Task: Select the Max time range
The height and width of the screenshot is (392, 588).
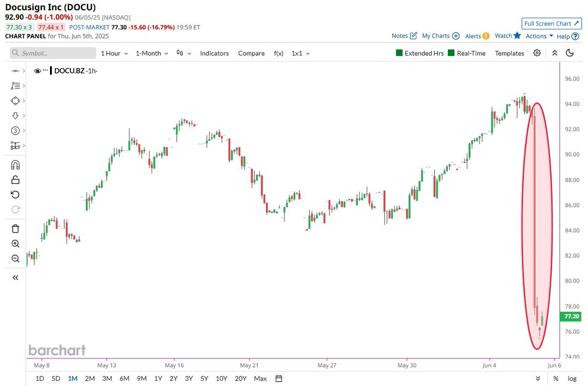Action: [260, 378]
